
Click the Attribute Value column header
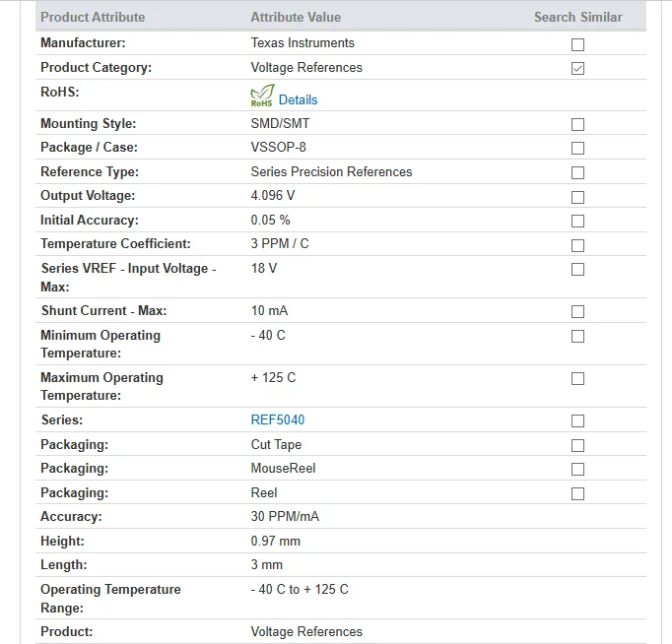pyautogui.click(x=296, y=17)
